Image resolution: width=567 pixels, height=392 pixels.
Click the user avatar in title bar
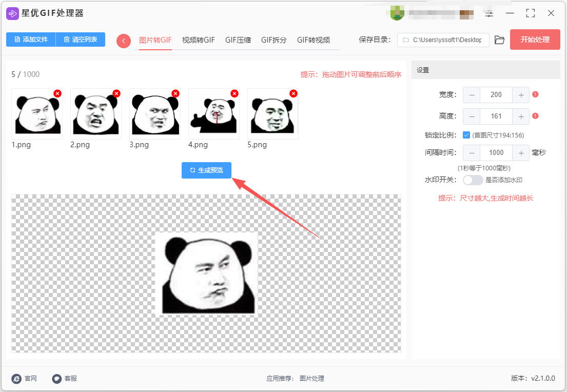pyautogui.click(x=397, y=13)
